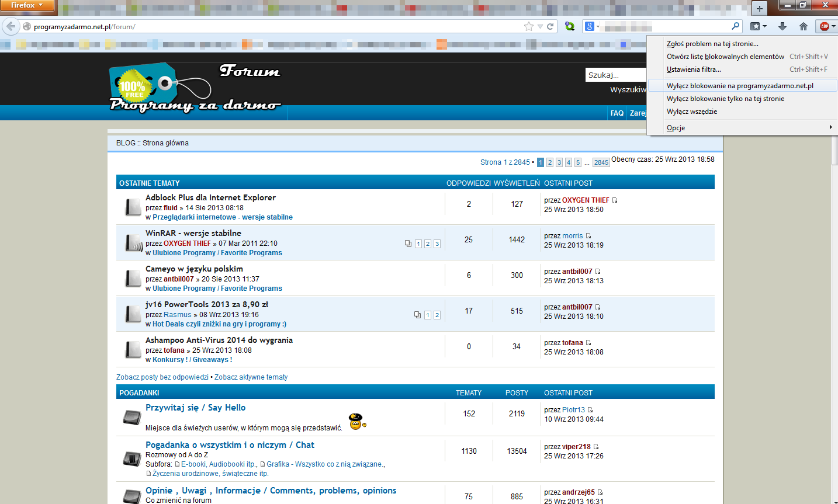The image size is (838, 504).
Task: Click the Adblock Plus ABP icon
Action: pos(824,26)
